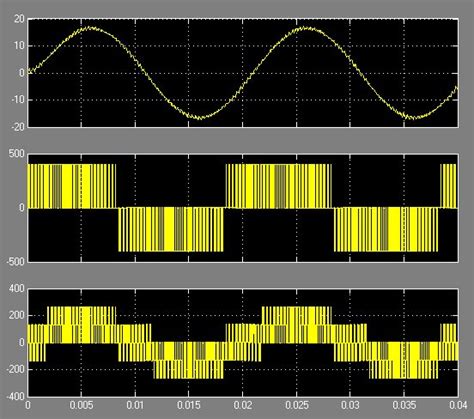Image resolution: width=474 pixels, height=419 pixels.
Task: Click the -20 label on top plot axis
Action: click(17, 127)
